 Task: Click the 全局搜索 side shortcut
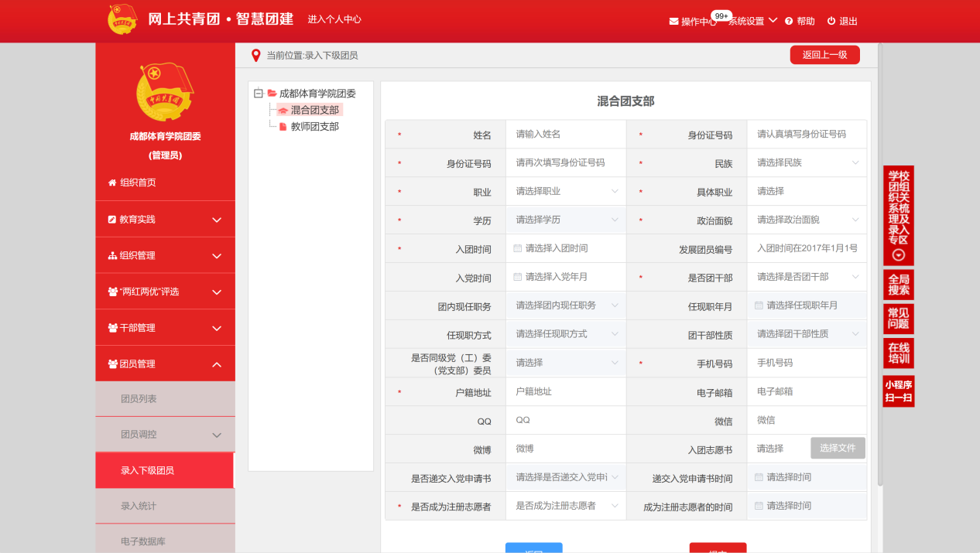[899, 285]
